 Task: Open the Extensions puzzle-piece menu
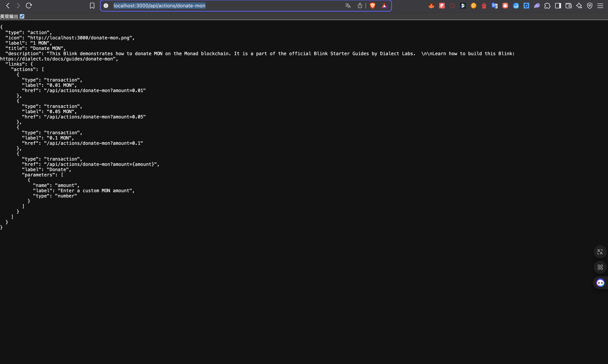(x=547, y=6)
